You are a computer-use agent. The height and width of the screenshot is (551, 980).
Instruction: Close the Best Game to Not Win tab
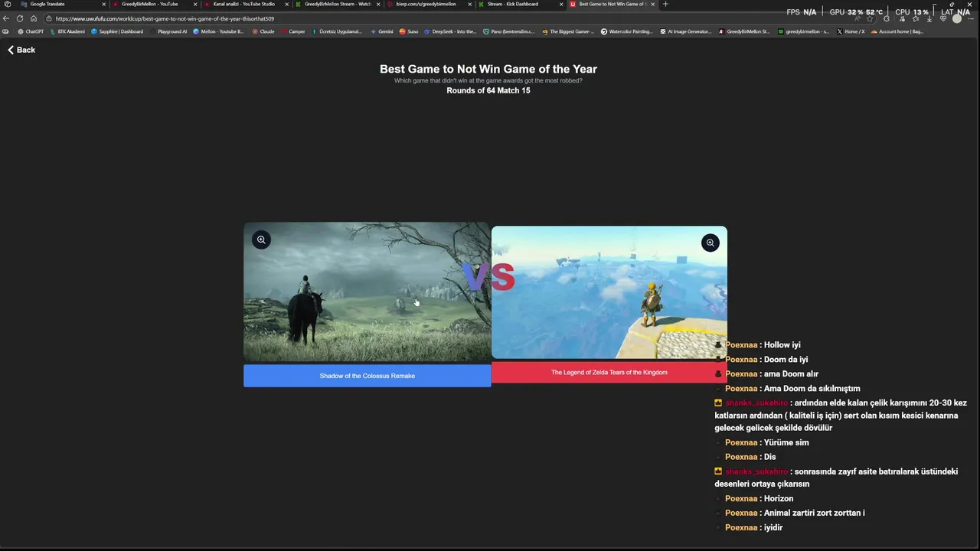[x=652, y=4]
